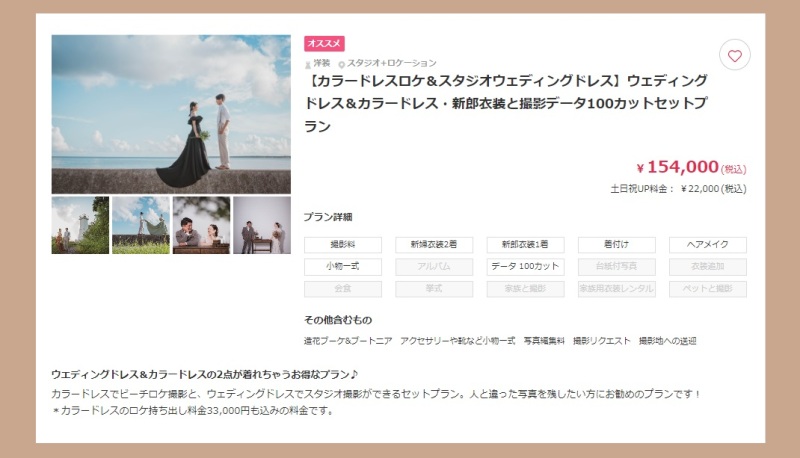Viewport: 800px width, 458px height.
Task: Click the データ 100カット tag
Action: [525, 267]
